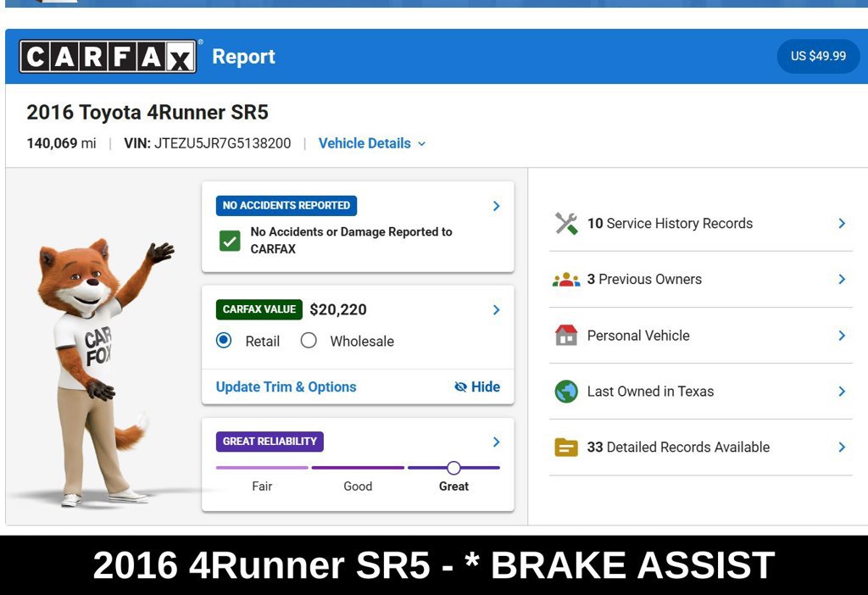Expand the Personal Vehicle chevron
The image size is (868, 595).
(x=842, y=336)
